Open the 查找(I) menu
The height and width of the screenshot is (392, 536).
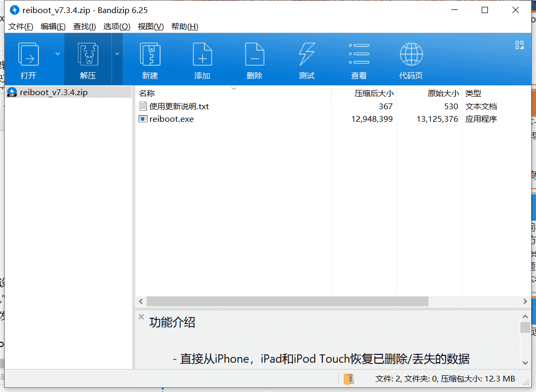tap(84, 27)
